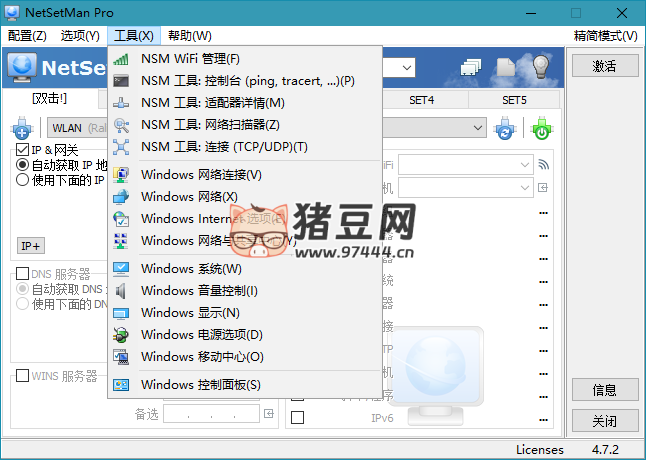Open Windows 音量控制 menu entry
The width and height of the screenshot is (646, 460).
(199, 291)
